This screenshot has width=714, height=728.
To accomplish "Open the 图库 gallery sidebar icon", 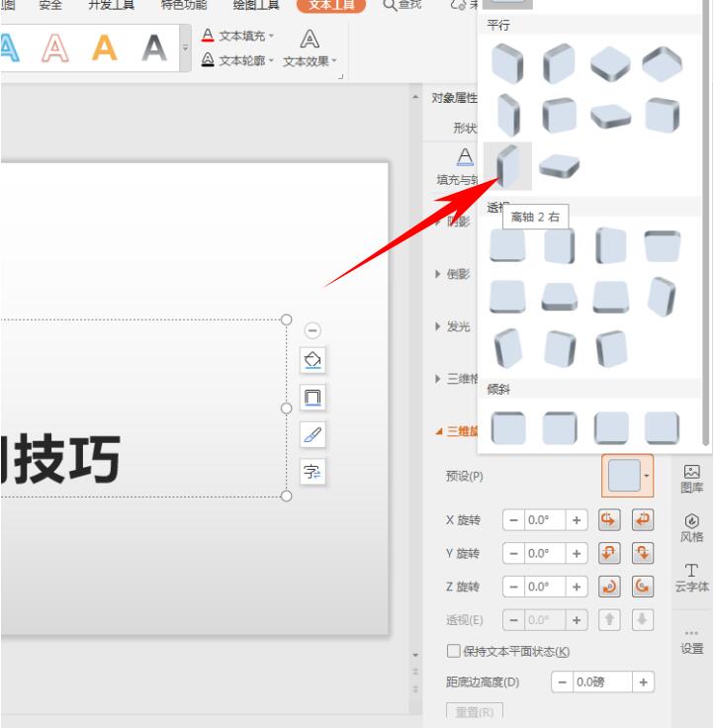I will [691, 479].
